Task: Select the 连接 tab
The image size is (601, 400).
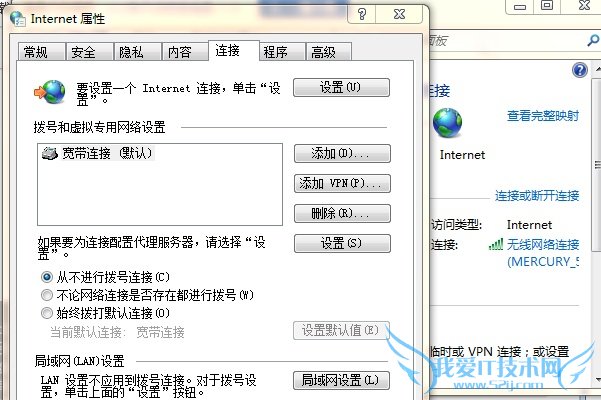Action: [x=234, y=51]
